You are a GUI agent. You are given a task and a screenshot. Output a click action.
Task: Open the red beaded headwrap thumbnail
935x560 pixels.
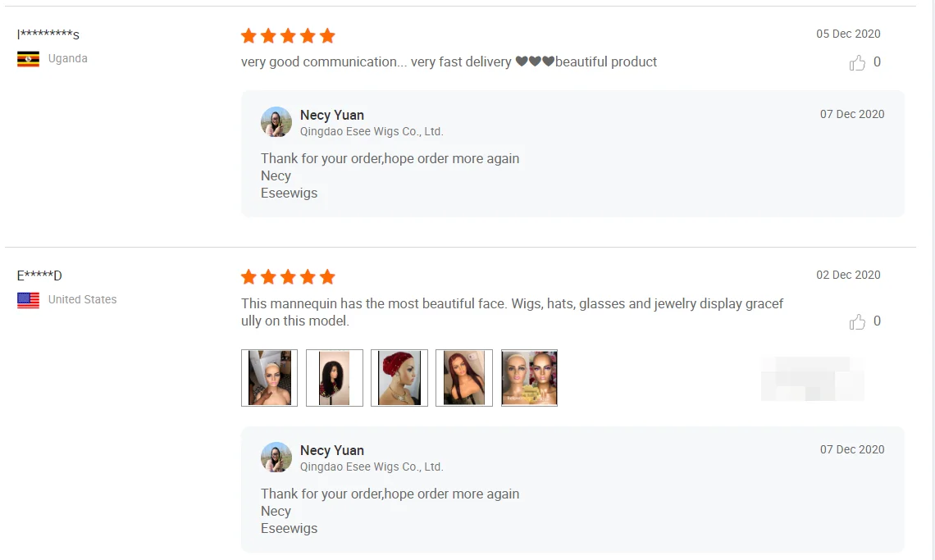pos(399,378)
